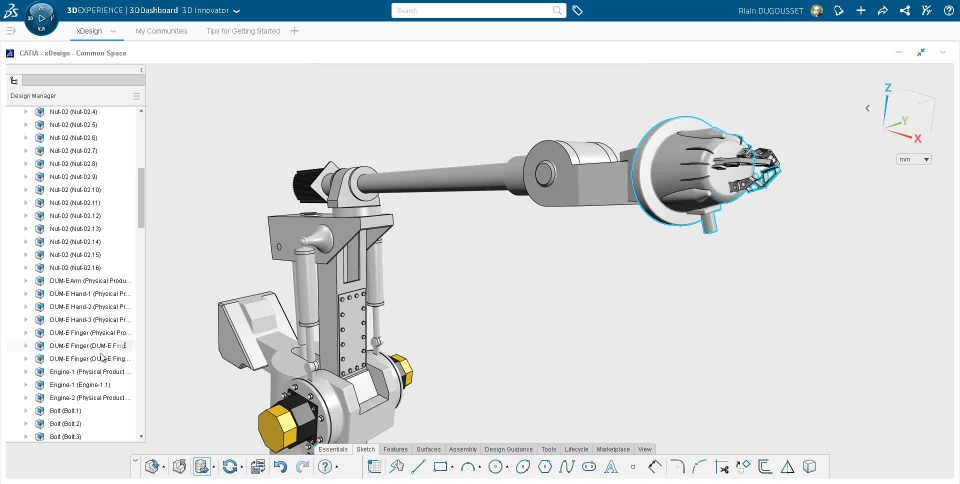Click the search magnifier icon
The width and height of the screenshot is (960, 484).
click(557, 10)
